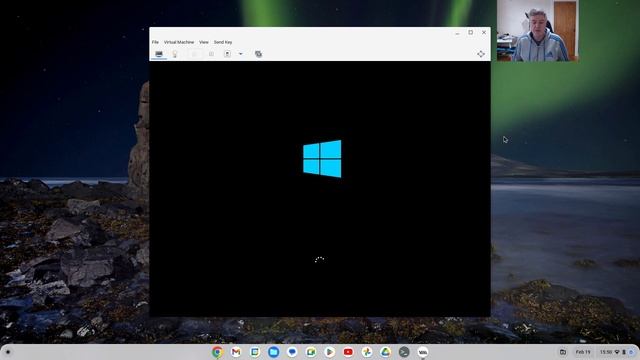Maximize the virtual machine window
640x360 pixels.
[x=471, y=32]
